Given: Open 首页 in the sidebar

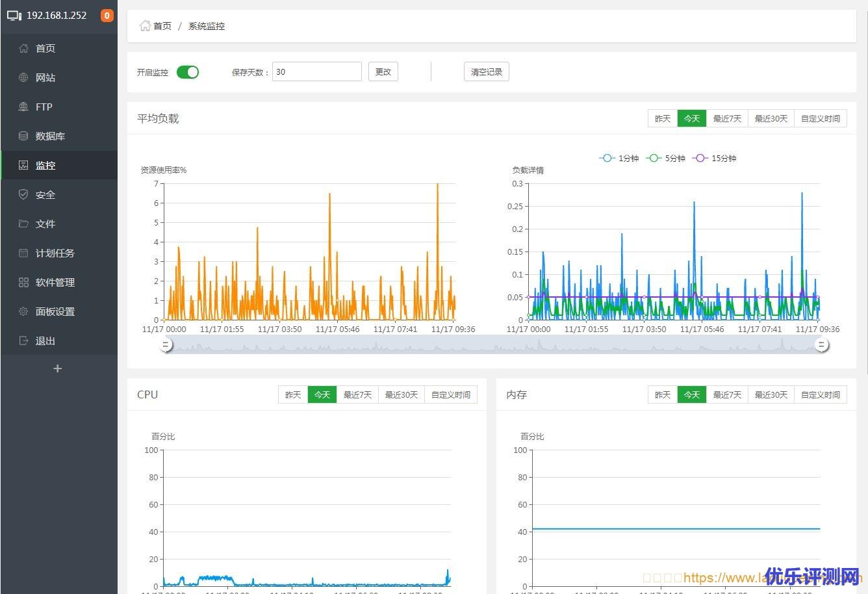Looking at the screenshot, I should [59, 48].
